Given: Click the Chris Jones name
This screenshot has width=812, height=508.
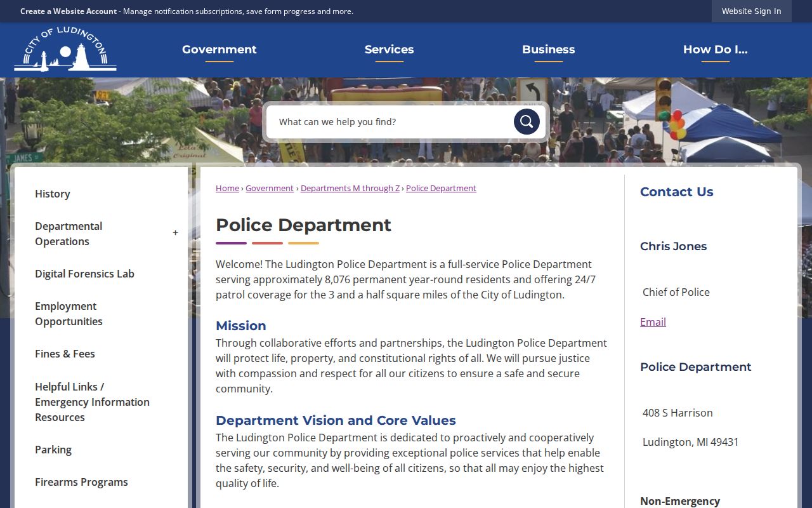Looking at the screenshot, I should (x=673, y=246).
